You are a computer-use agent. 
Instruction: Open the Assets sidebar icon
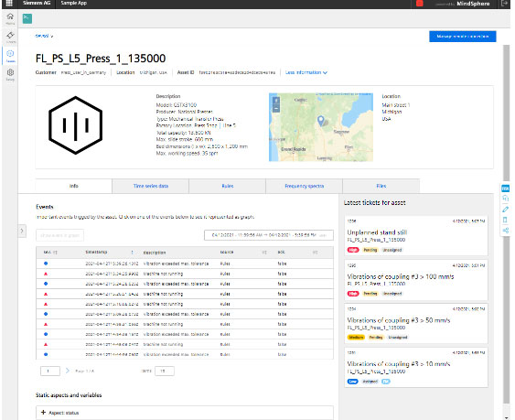tap(10, 56)
